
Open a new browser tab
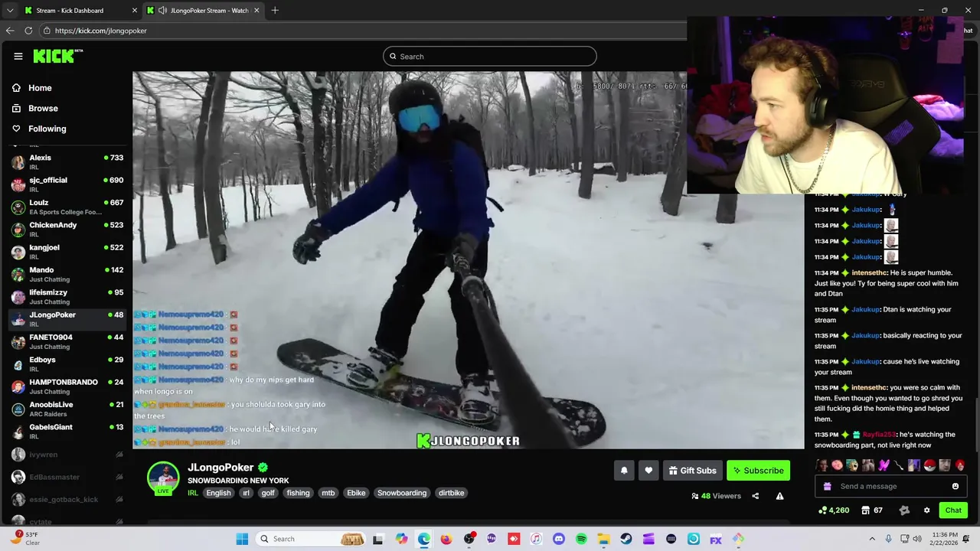tap(275, 10)
